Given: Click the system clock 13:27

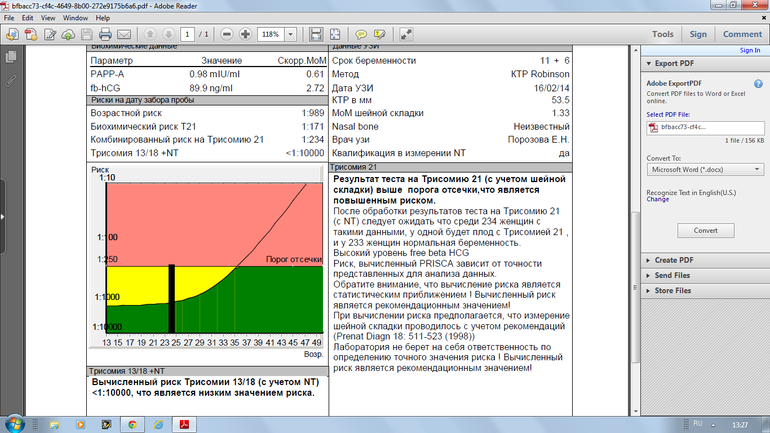Looking at the screenshot, I should click(740, 425).
